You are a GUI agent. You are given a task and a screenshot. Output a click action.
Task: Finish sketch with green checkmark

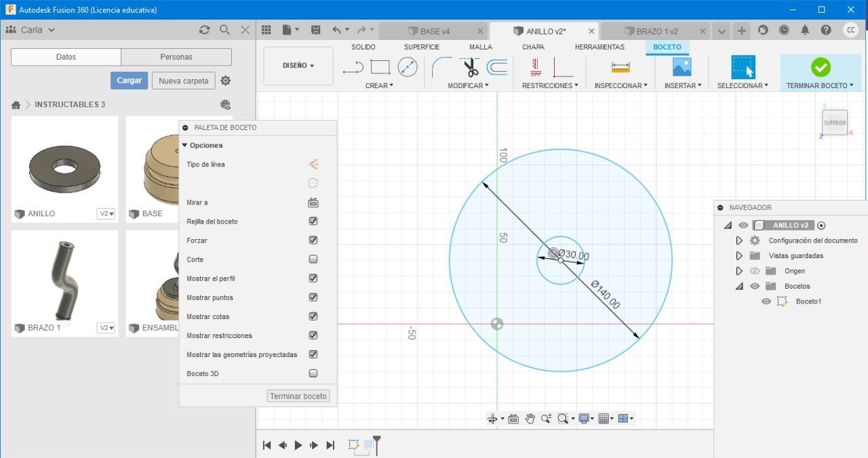point(821,67)
